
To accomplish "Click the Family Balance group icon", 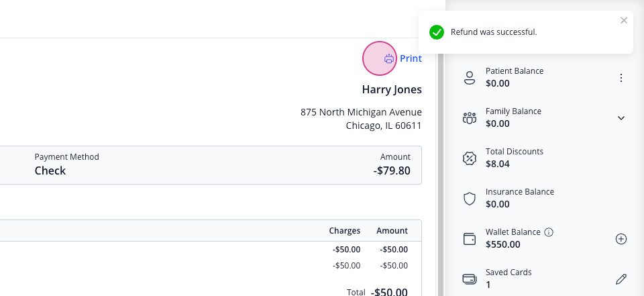I will pos(469,118).
